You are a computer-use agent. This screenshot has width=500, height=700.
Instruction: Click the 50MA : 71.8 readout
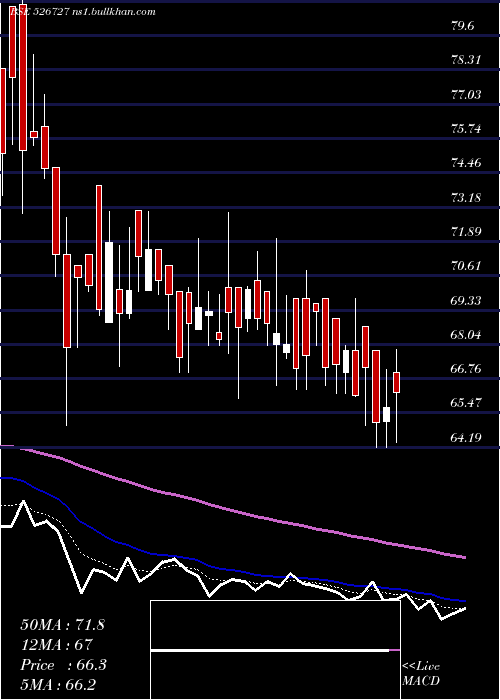[x=62, y=625]
